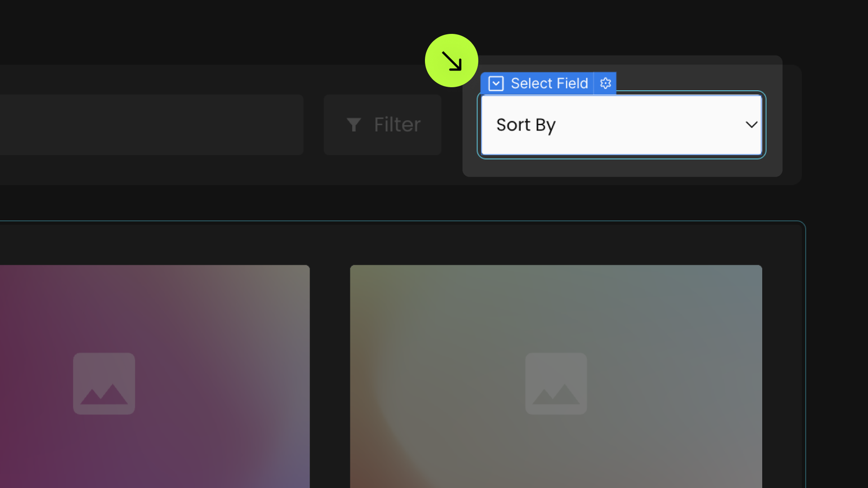Click the green diagonal arrow badge

[451, 61]
